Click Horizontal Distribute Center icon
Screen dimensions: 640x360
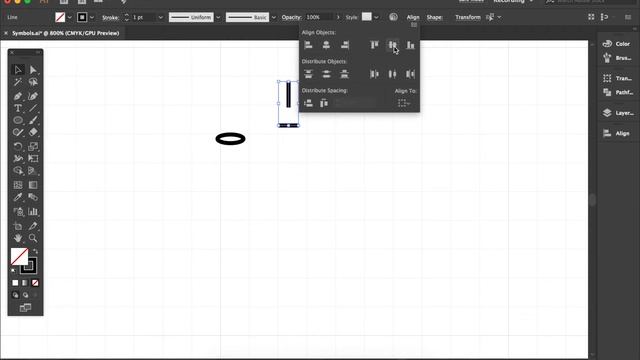click(x=392, y=74)
